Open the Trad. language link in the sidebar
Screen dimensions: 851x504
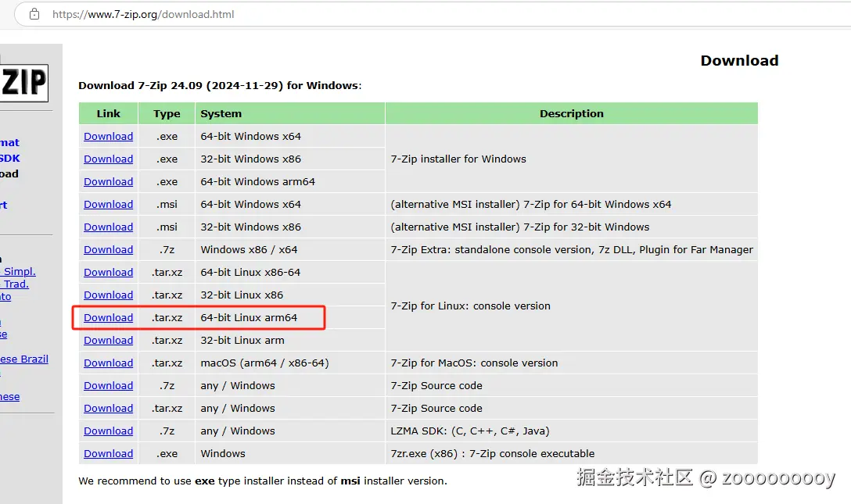pos(15,284)
